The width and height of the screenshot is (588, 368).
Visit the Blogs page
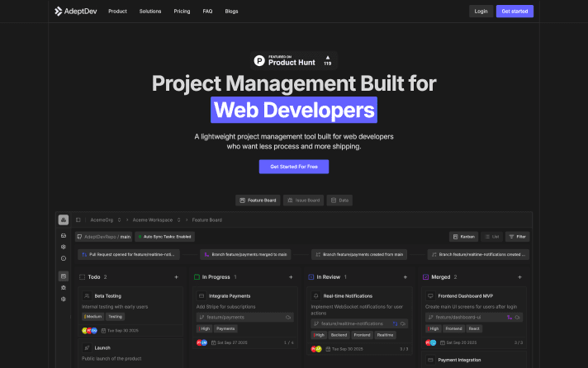point(231,12)
